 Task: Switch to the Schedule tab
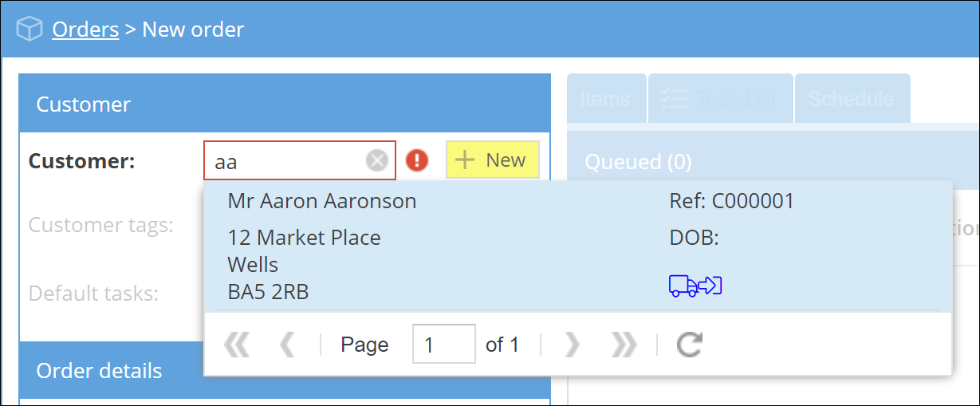[x=851, y=99]
